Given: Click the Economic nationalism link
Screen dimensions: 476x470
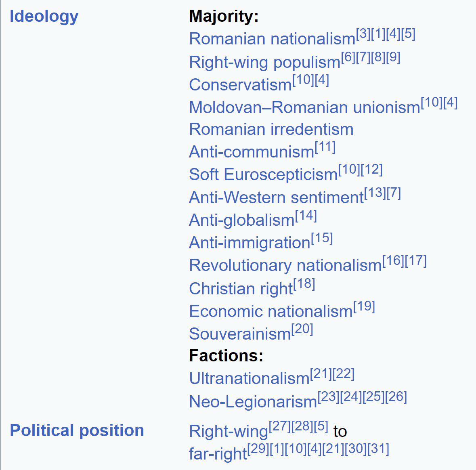Looking at the screenshot, I should click(271, 311).
